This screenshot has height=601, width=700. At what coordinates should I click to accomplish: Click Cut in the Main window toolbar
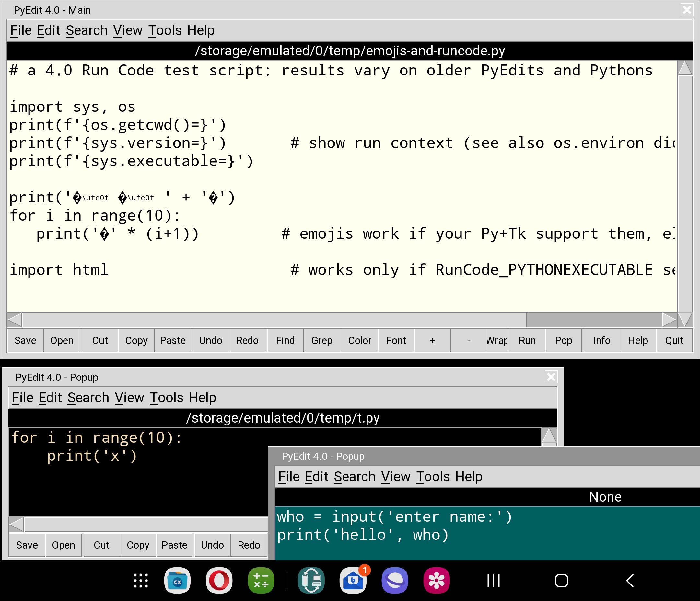click(100, 340)
